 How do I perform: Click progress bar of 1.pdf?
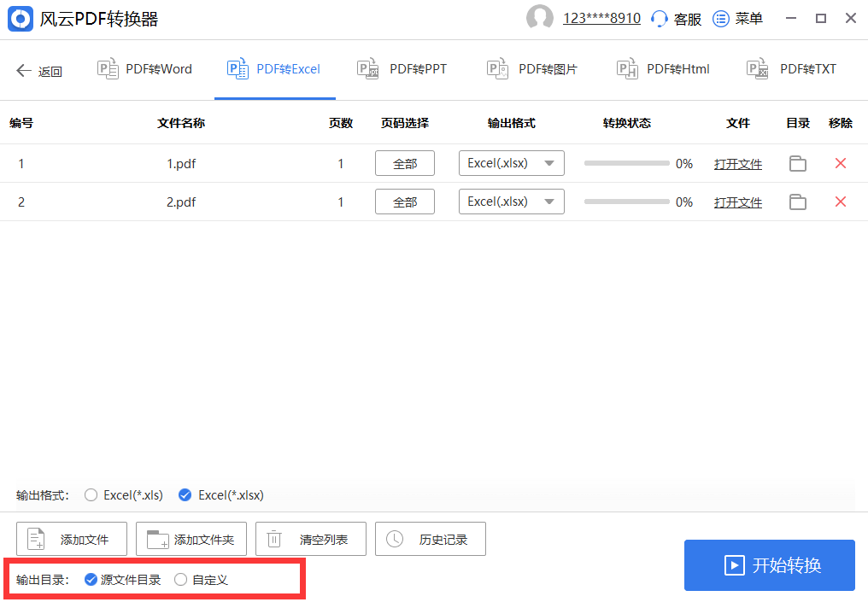pyautogui.click(x=626, y=163)
